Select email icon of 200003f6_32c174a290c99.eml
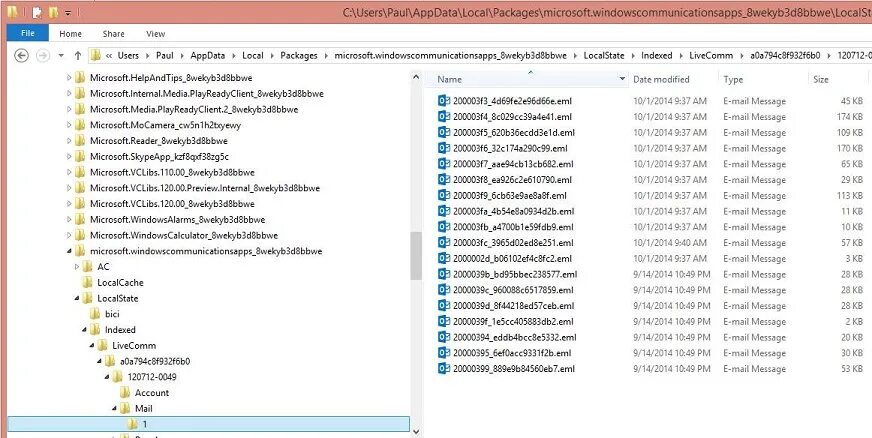The width and height of the screenshot is (872, 438). click(x=443, y=148)
